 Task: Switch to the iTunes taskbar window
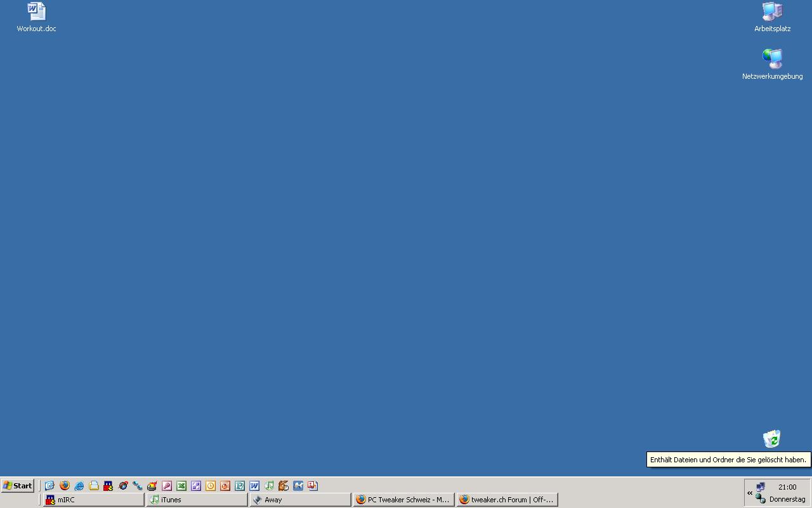click(197, 500)
